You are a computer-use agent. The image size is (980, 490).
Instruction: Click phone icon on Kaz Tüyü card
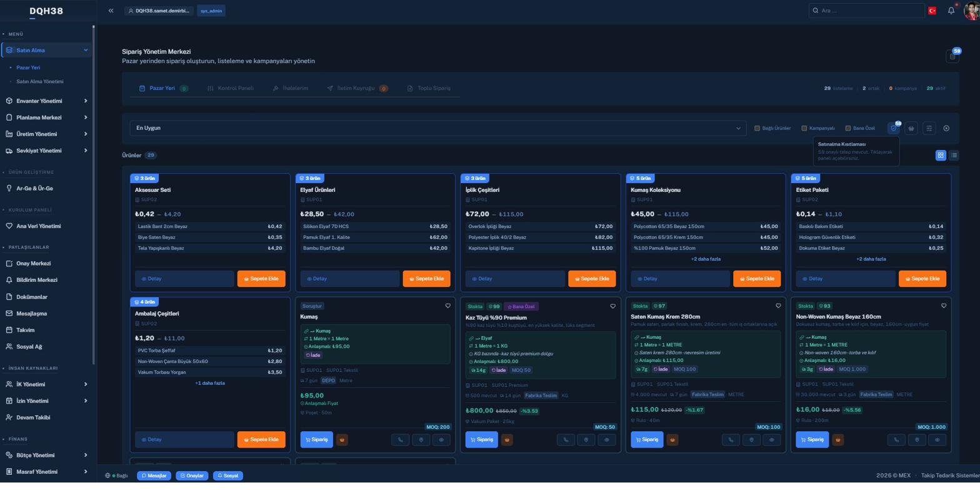566,439
